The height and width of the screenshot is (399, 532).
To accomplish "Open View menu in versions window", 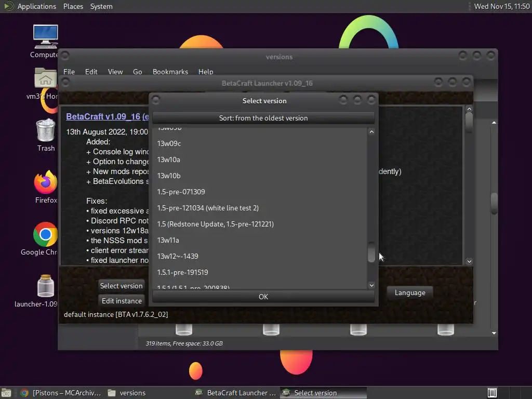I will [115, 72].
